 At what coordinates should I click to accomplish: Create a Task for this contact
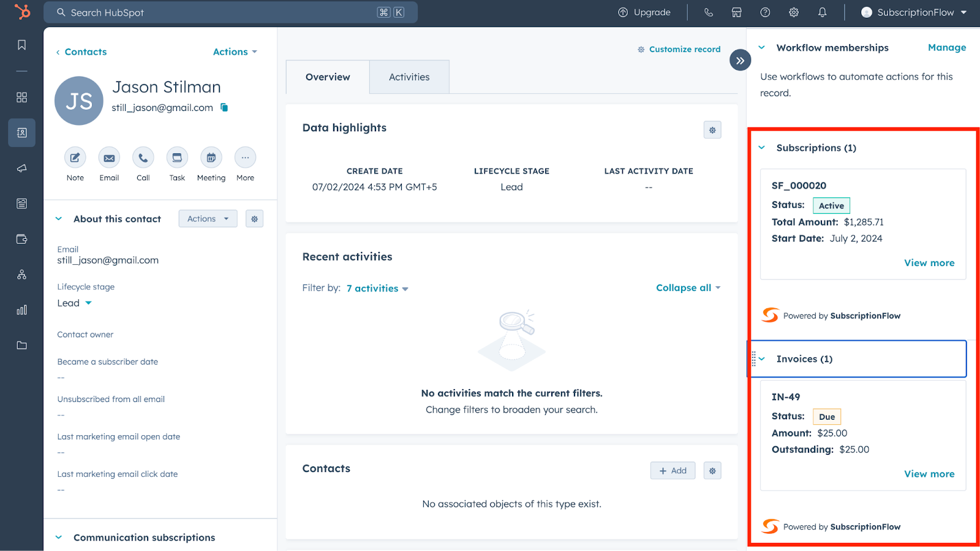tap(177, 158)
